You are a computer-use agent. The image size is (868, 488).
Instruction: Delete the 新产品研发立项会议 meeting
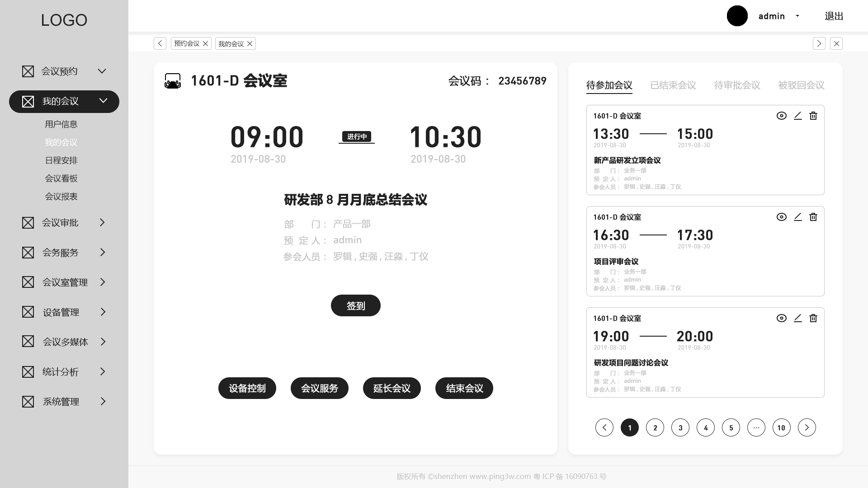pyautogui.click(x=813, y=116)
